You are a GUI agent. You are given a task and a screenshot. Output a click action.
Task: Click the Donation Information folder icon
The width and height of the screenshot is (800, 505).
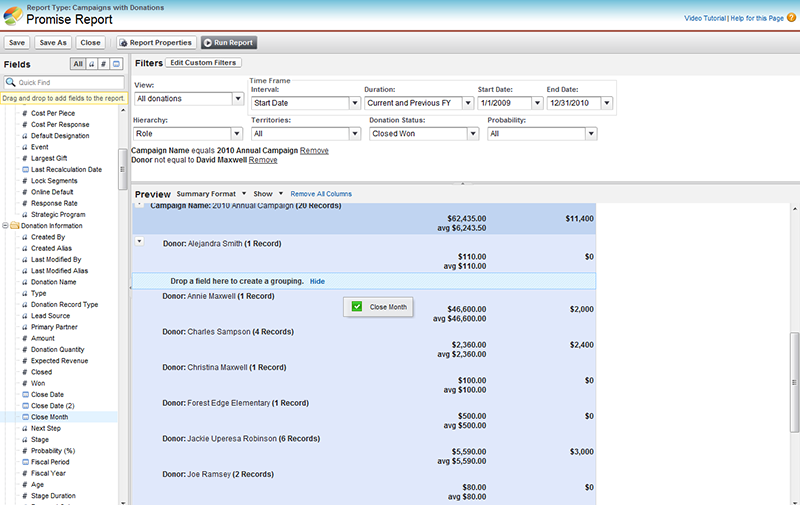(15, 226)
